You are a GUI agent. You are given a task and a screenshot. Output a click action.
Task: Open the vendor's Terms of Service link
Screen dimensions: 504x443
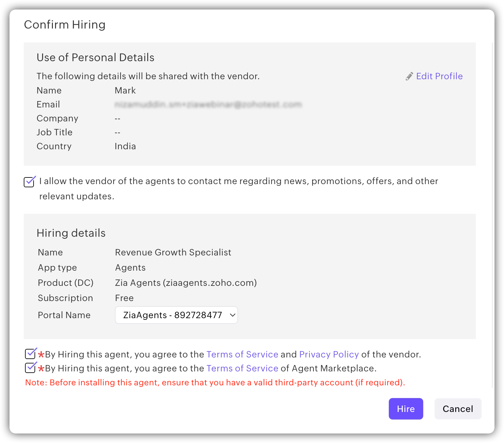pos(242,354)
